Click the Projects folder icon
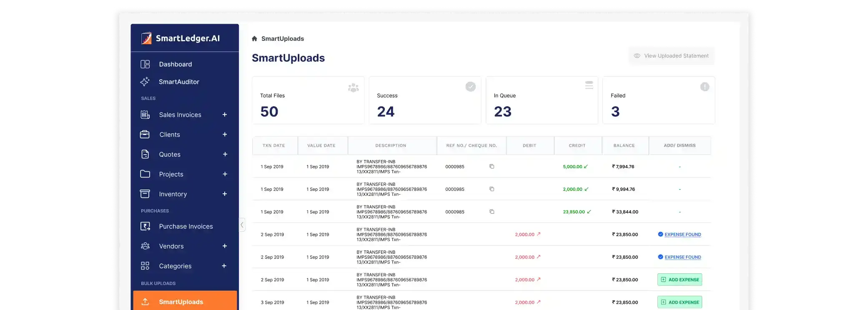The width and height of the screenshot is (868, 310). 145,174
